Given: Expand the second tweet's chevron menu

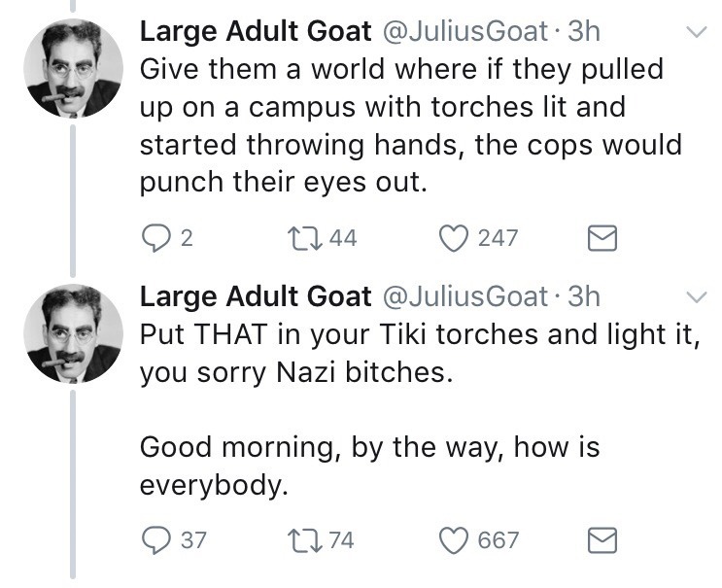Looking at the screenshot, I should coord(696,296).
